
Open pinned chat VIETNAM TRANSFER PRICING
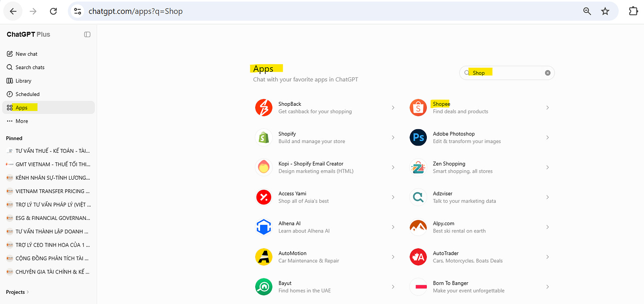coord(49,191)
